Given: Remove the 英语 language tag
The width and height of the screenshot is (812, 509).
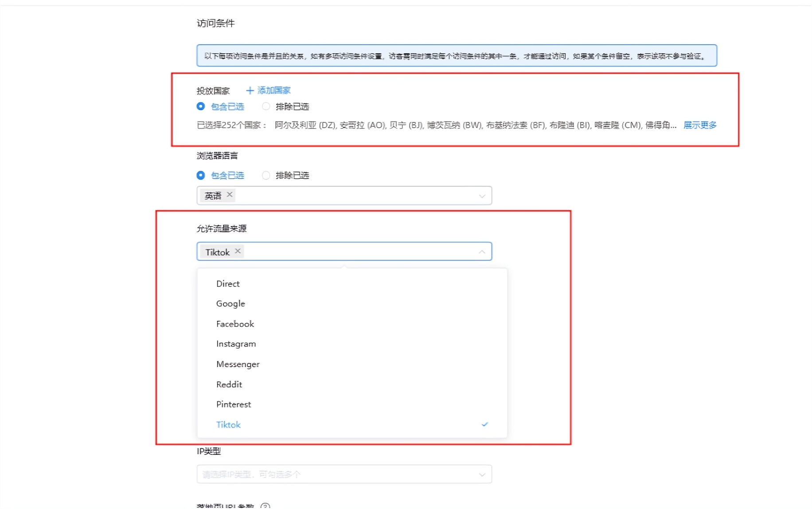Looking at the screenshot, I should point(230,195).
